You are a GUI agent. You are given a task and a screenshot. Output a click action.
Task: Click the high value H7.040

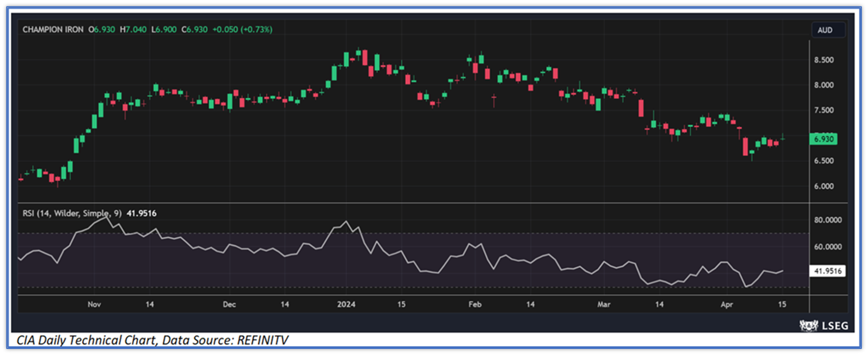click(133, 30)
